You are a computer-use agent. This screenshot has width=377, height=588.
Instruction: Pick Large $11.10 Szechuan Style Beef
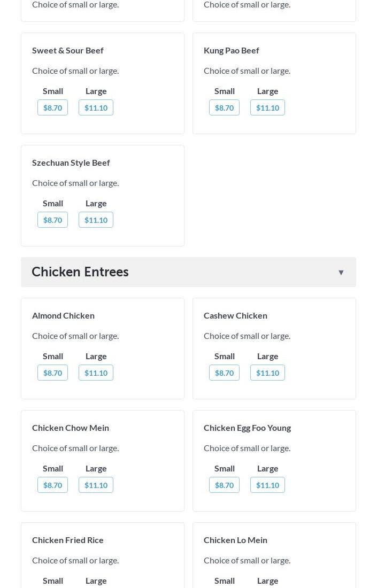coord(96,220)
